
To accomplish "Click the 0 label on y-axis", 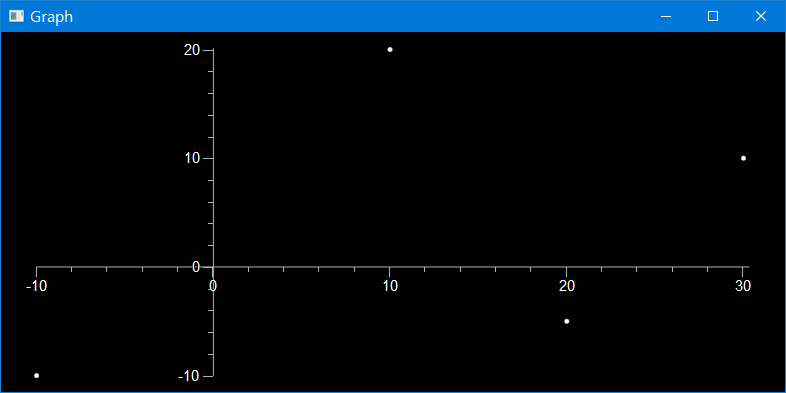I will coord(196,267).
